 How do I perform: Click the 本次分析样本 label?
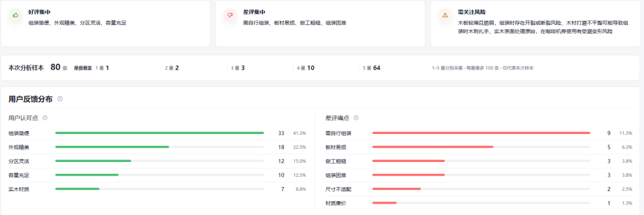tap(26, 68)
